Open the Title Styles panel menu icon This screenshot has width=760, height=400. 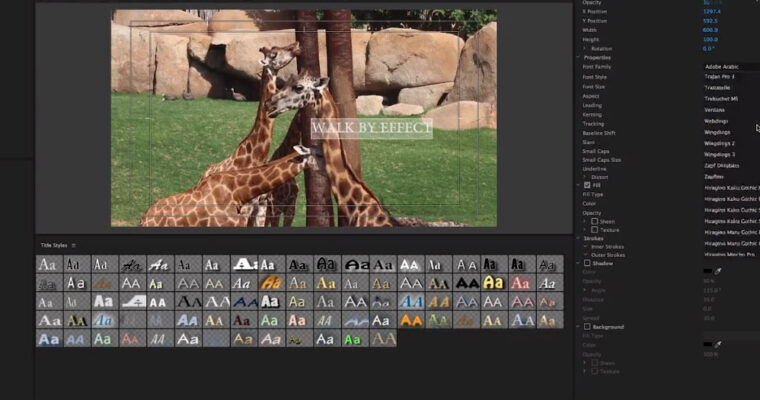(x=74, y=245)
